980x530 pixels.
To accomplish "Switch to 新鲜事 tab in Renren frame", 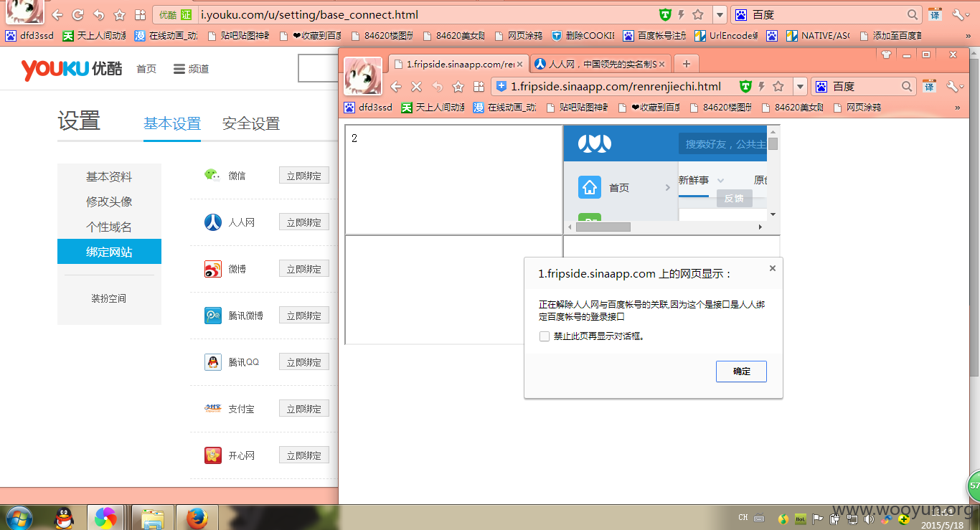I will click(x=694, y=180).
